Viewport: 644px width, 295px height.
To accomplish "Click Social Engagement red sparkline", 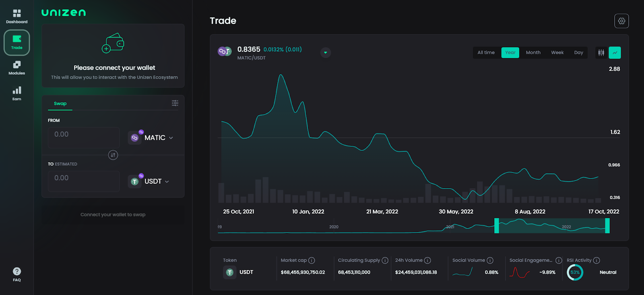I will coord(520,272).
